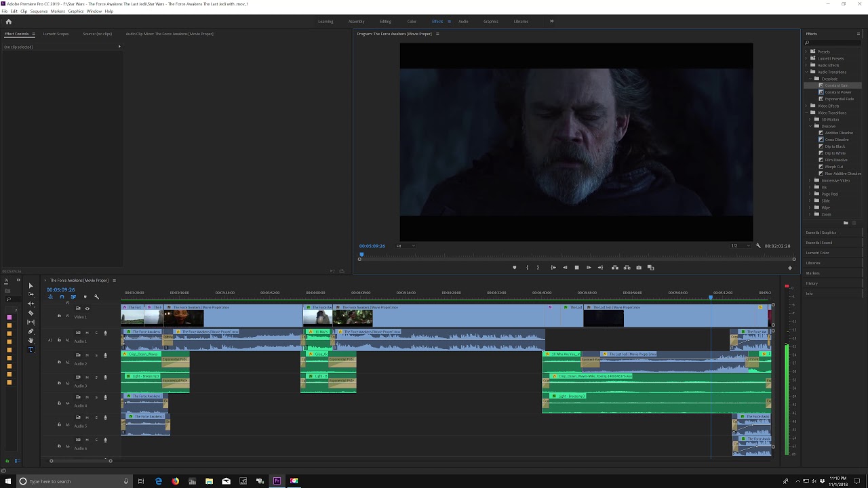Screen dimensions: 868x488
Task: Go to In point
Action: pyautogui.click(x=553, y=268)
